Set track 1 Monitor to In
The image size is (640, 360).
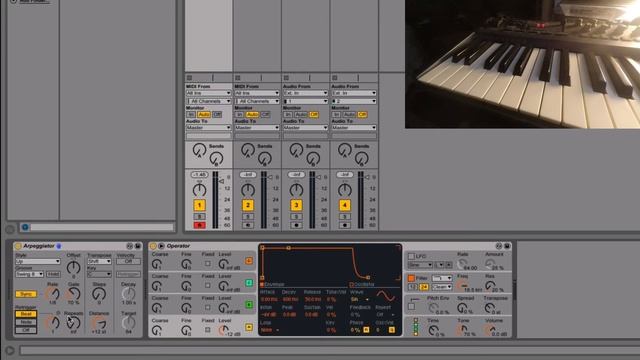pos(191,115)
